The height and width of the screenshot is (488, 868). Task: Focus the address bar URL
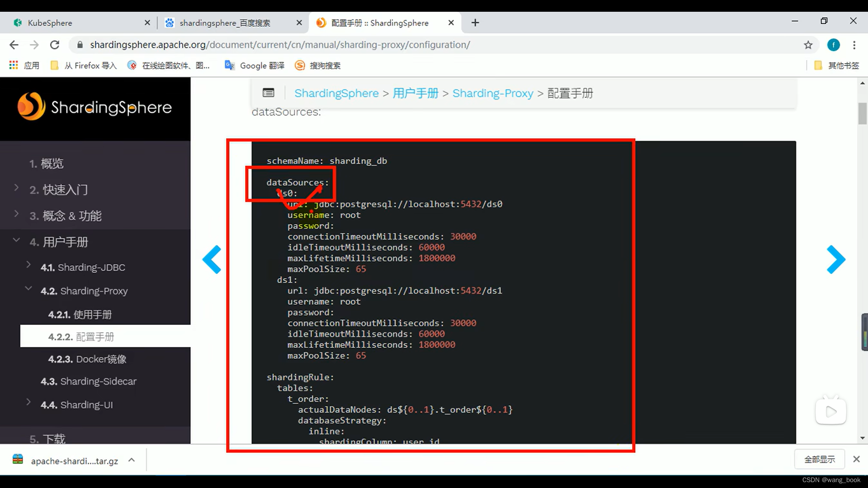tap(280, 45)
